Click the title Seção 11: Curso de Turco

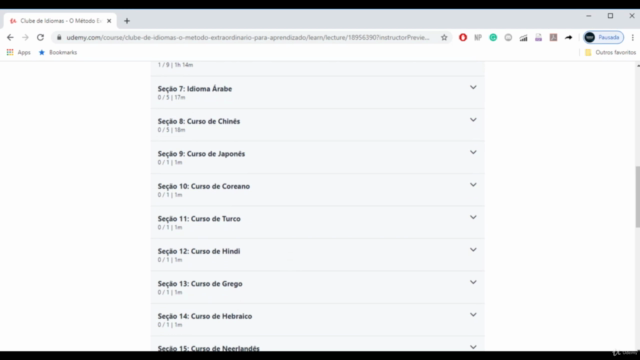tap(199, 219)
